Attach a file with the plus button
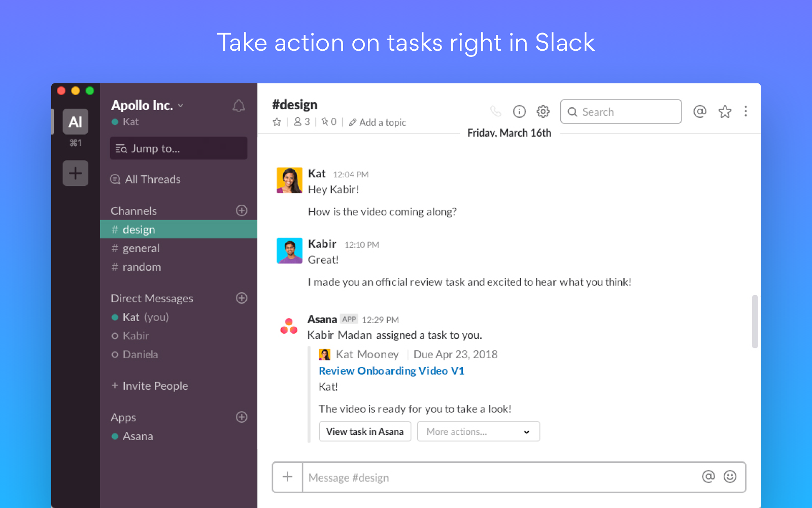The width and height of the screenshot is (812, 508). 287,477
